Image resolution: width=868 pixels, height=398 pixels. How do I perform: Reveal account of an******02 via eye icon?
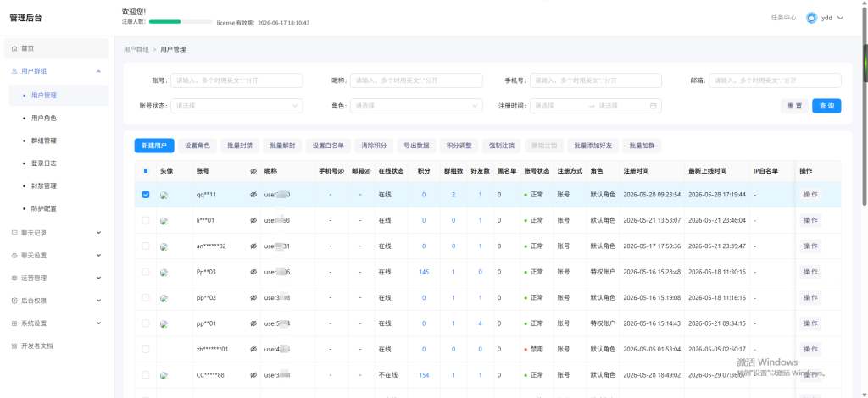(253, 246)
